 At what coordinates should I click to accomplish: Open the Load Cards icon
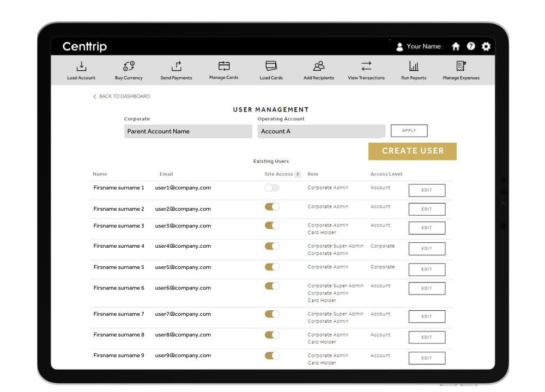[x=271, y=66]
